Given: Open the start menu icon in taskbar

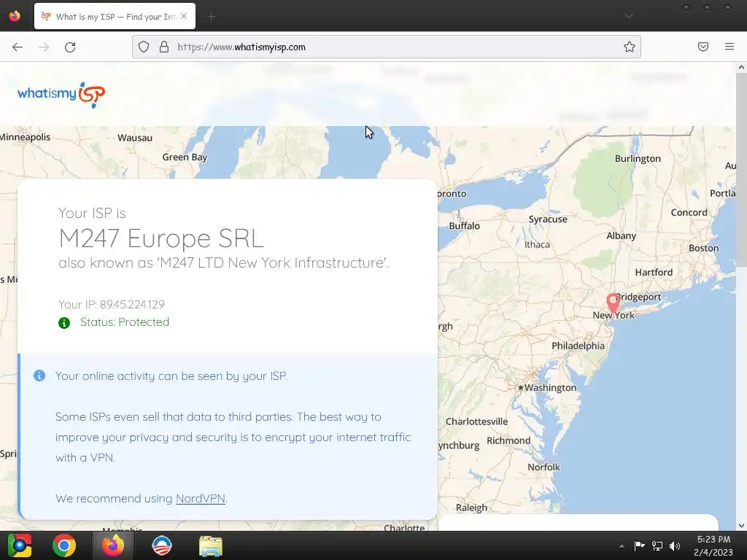Looking at the screenshot, I should pyautogui.click(x=20, y=545).
